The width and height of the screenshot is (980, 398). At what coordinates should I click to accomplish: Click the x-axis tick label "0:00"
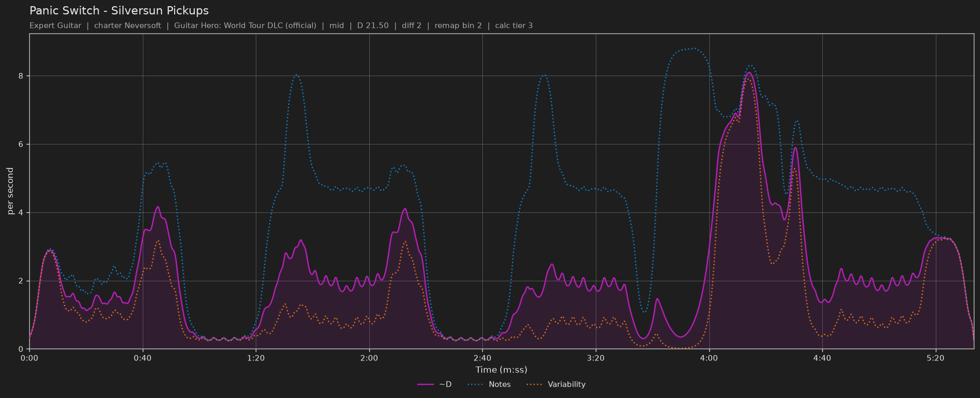pos(29,358)
